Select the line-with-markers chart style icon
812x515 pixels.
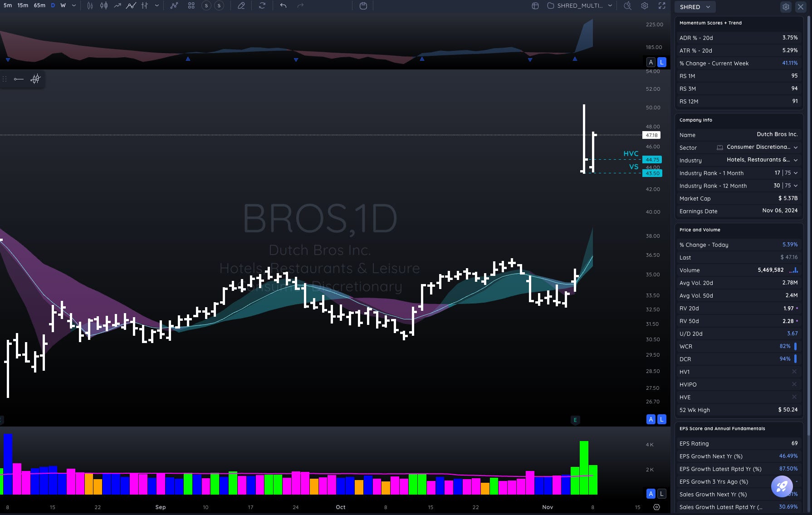pyautogui.click(x=131, y=5)
